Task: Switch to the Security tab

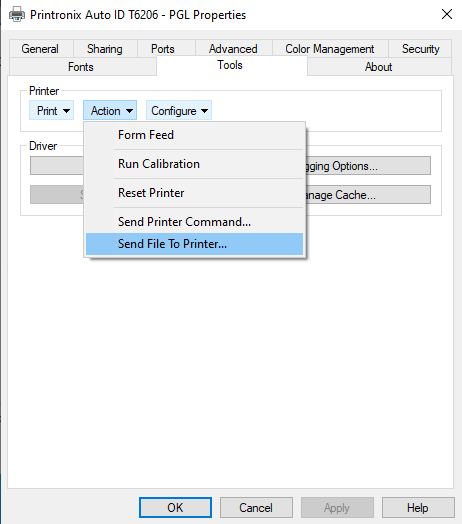Action: click(x=420, y=49)
